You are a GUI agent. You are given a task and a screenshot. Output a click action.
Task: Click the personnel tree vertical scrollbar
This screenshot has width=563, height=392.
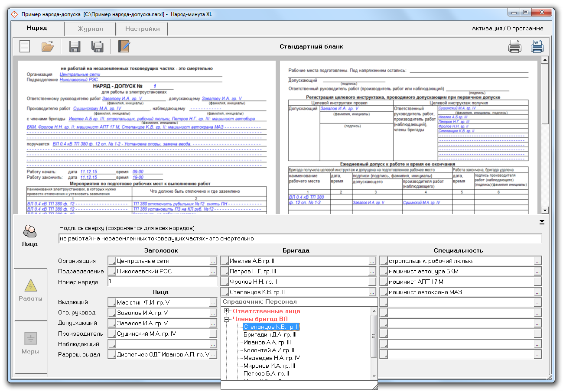pos(374,343)
